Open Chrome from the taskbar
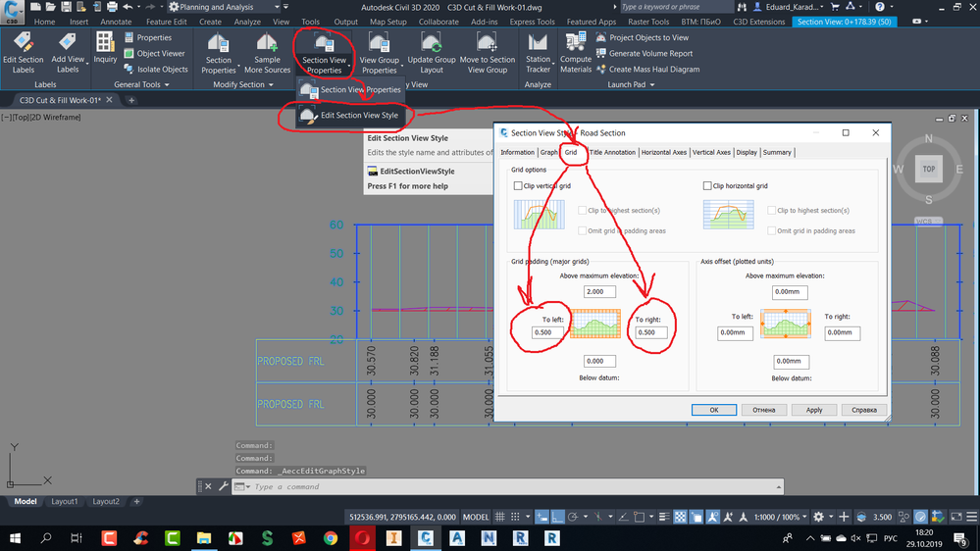Viewport: 980px width, 551px height. [331, 538]
